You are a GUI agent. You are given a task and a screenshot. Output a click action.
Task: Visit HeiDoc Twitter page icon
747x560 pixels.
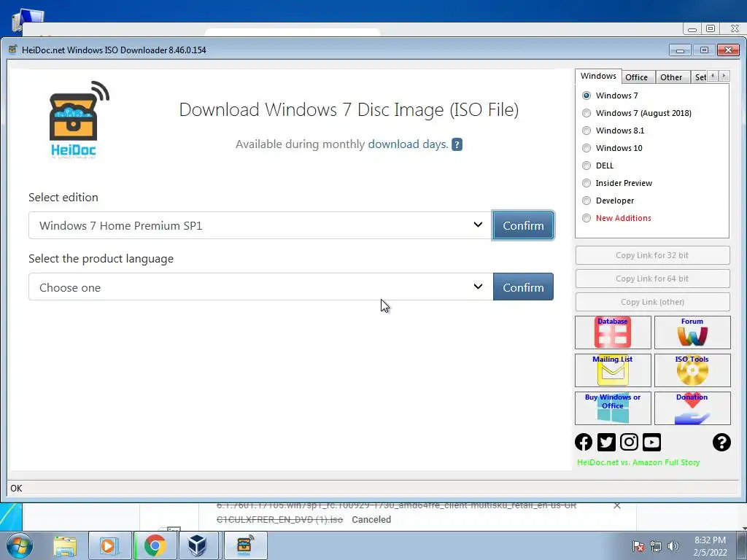tap(606, 442)
